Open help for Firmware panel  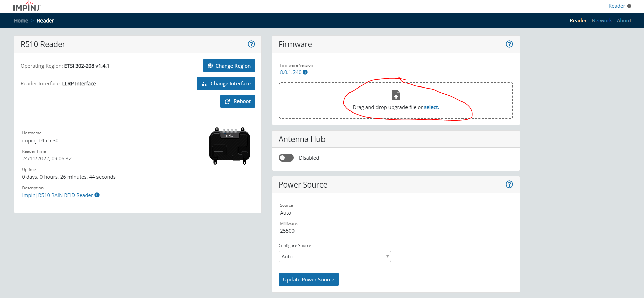tap(509, 44)
